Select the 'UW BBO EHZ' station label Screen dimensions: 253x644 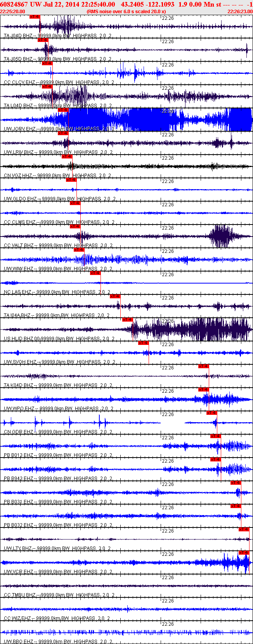coord(19,642)
